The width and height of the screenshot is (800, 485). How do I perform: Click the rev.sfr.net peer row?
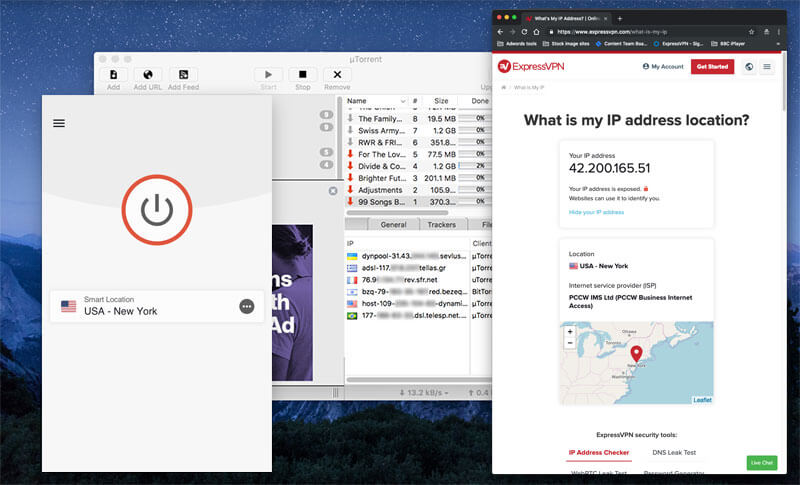tap(418, 279)
